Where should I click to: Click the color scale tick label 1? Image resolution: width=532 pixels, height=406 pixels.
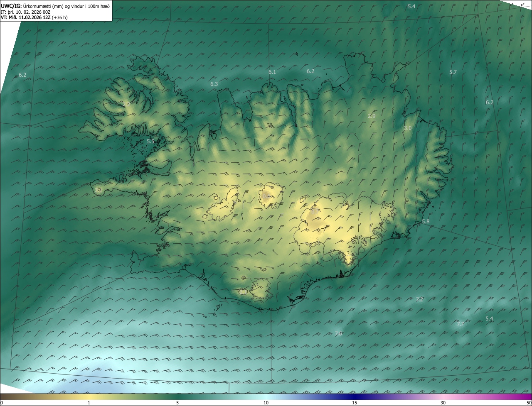[x=89, y=403]
